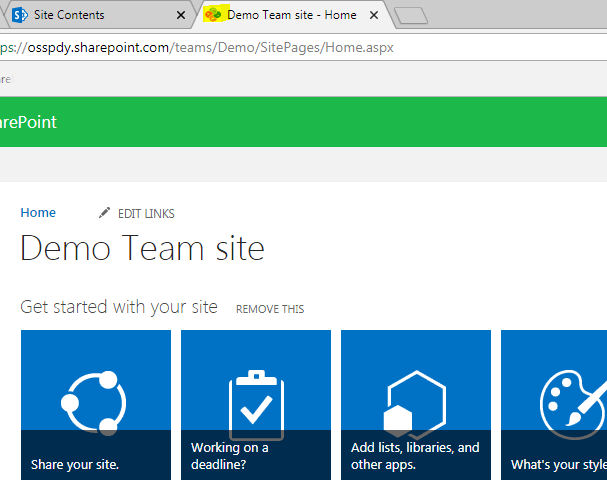607x490 pixels.
Task: Close the Site Contents tab
Action: point(180,15)
